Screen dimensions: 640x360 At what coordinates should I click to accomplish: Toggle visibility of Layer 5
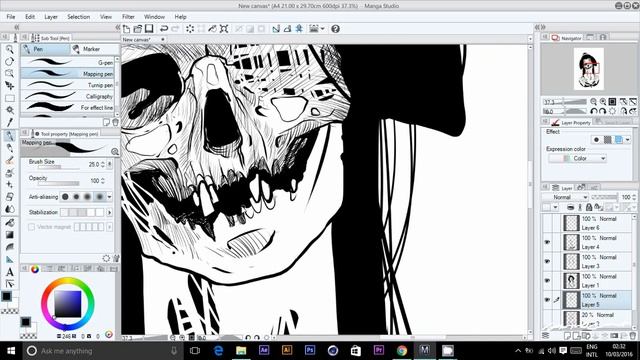click(x=547, y=300)
